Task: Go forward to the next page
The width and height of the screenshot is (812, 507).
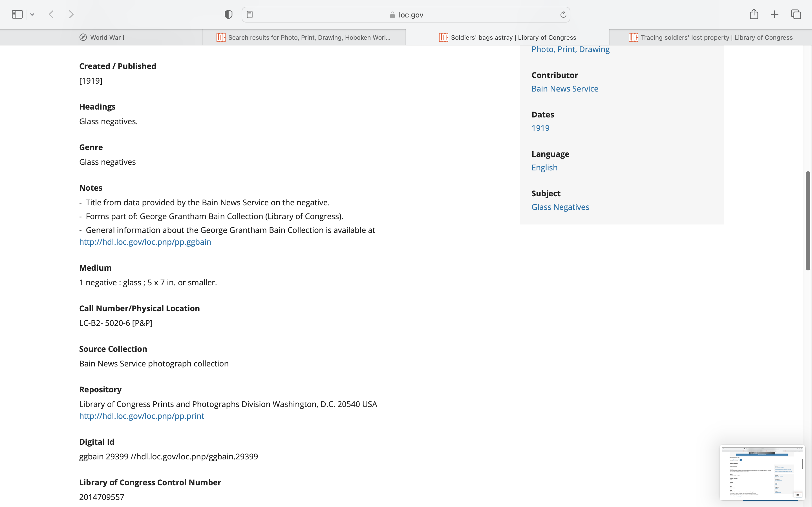Action: [71, 14]
